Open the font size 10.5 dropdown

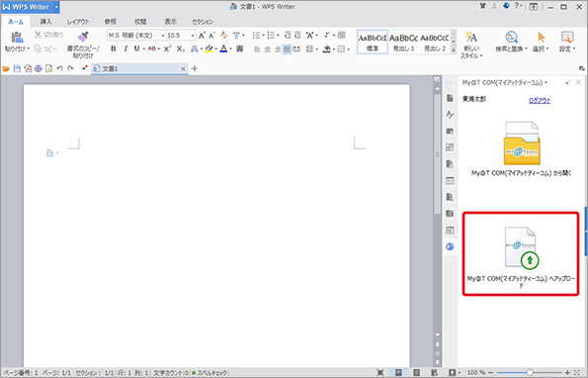click(193, 36)
